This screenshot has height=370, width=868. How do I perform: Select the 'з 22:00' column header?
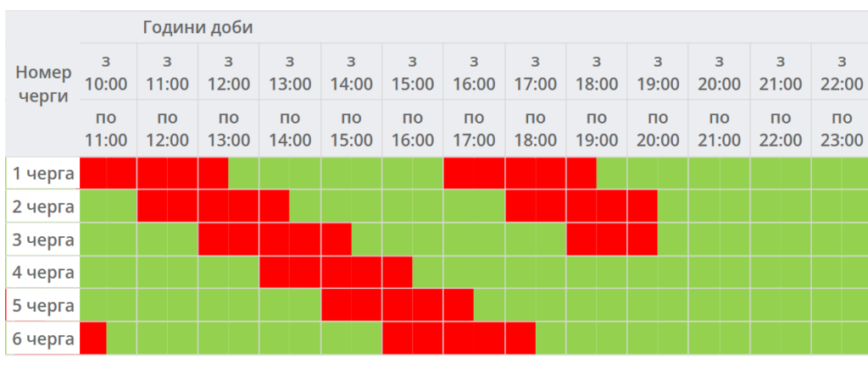pyautogui.click(x=841, y=73)
